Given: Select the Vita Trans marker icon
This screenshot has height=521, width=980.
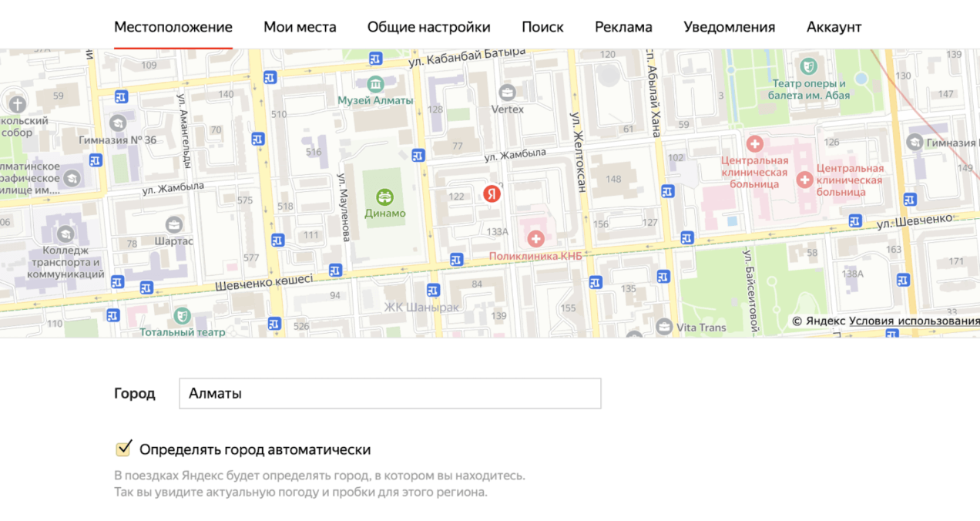Looking at the screenshot, I should pos(664,327).
